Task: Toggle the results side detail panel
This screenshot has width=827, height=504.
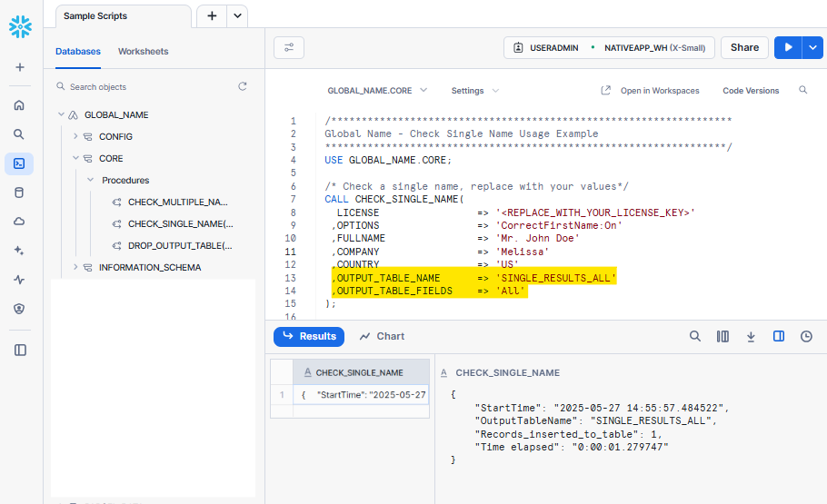Action: click(779, 336)
